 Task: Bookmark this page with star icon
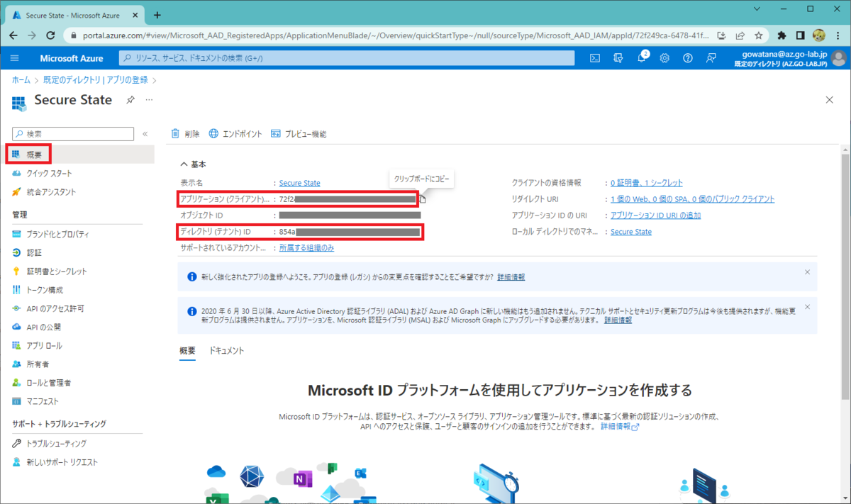click(x=759, y=35)
